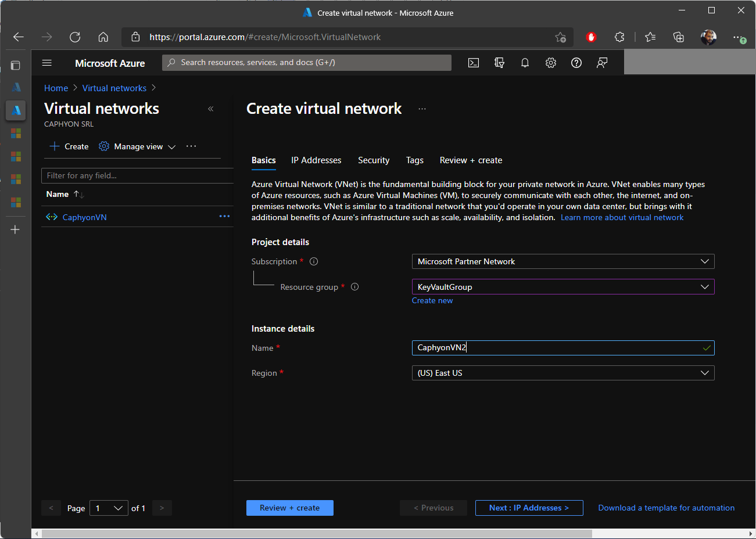This screenshot has height=539, width=756.
Task: Open the browser profile avatar
Action: point(708,37)
